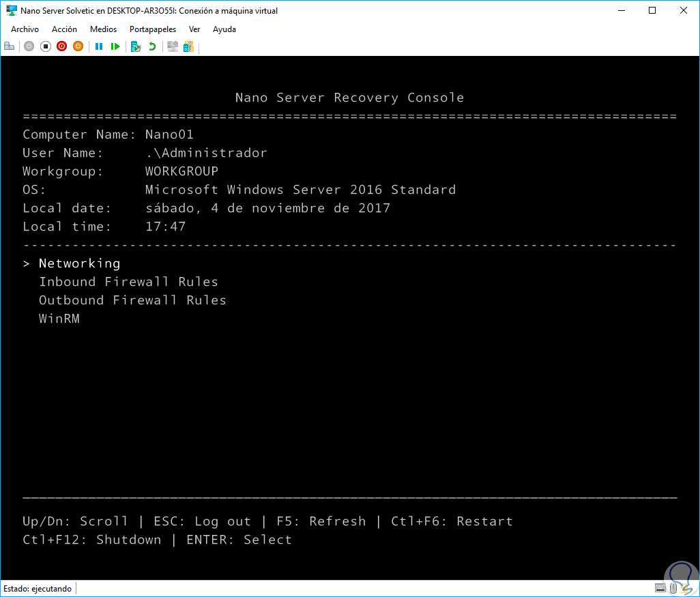Turn off the VM with the square stop icon
The image size is (700, 597).
46,46
